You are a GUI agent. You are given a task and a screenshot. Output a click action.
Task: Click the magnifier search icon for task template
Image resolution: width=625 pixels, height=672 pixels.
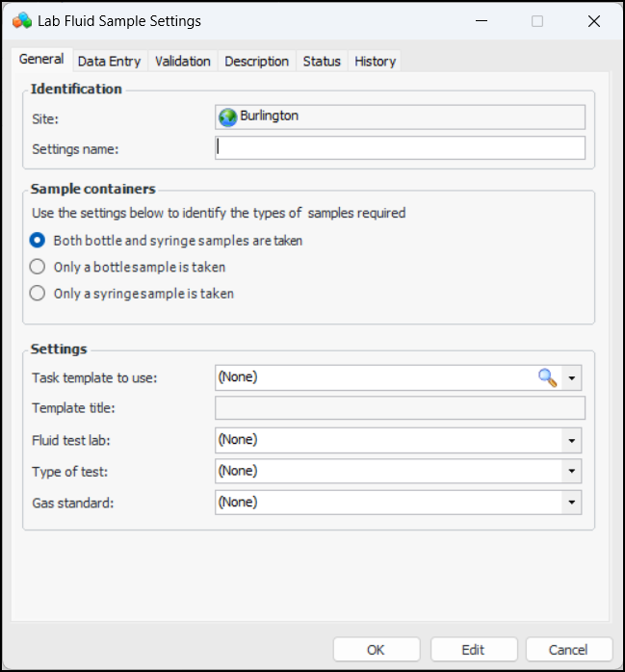[x=547, y=377]
